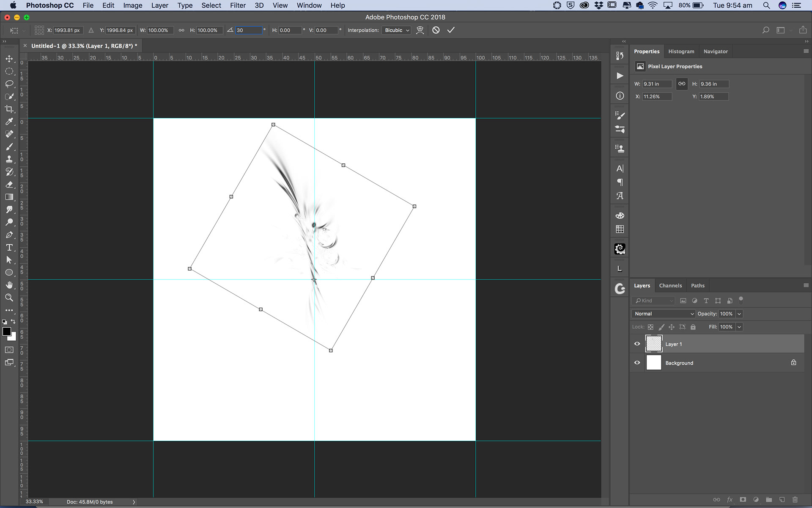Screen dimensions: 812x508
Task: Click the delete layer trash icon
Action: coord(795,500)
